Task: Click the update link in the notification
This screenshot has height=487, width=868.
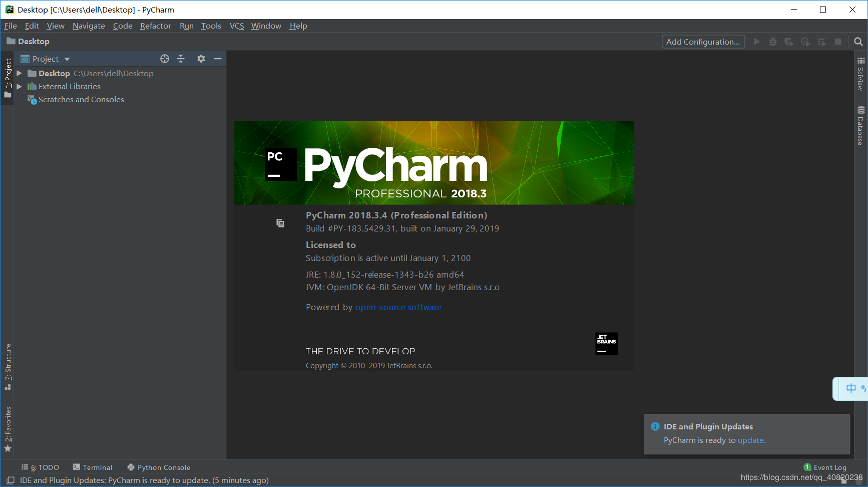Action: coord(750,440)
